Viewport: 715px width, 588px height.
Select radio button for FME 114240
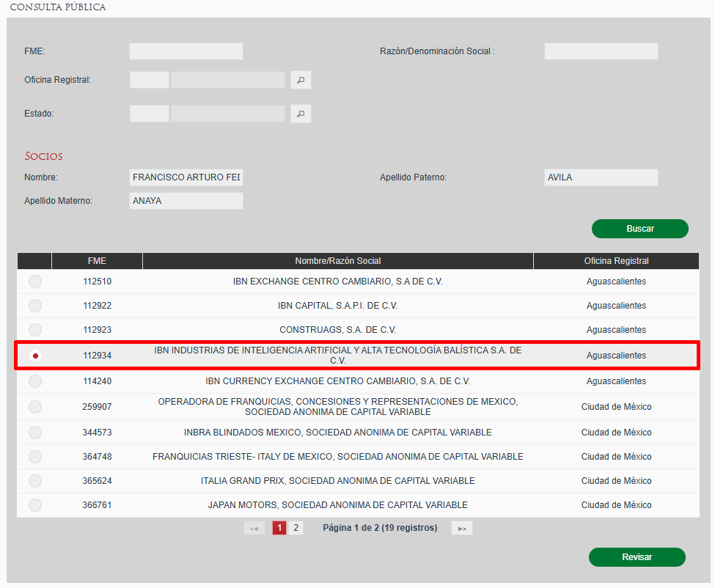[x=35, y=381]
